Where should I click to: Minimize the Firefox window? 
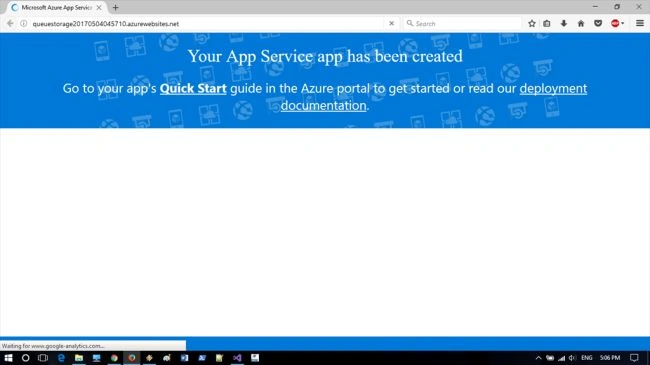[595, 7]
